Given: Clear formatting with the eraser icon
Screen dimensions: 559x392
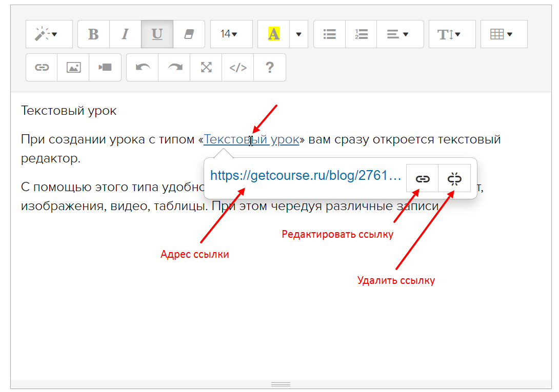Looking at the screenshot, I should point(189,34).
